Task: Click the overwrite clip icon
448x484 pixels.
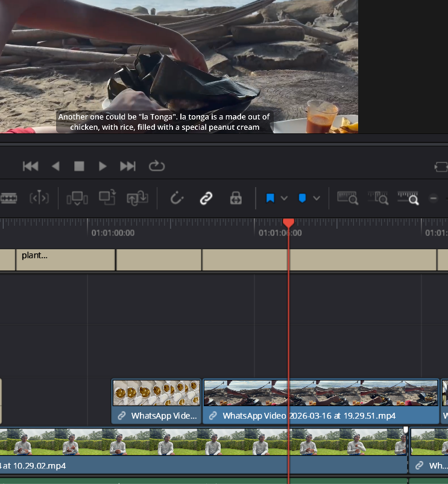Action: 107,197
